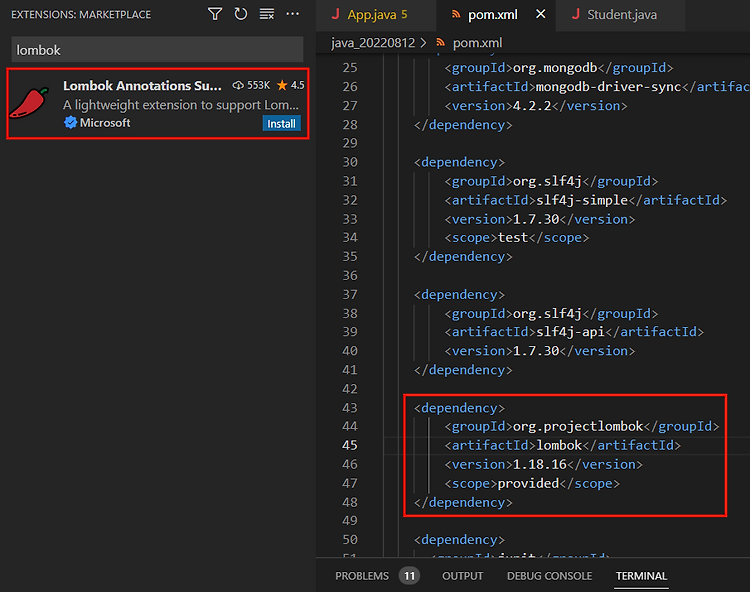Open the Lombok Annotations Support extension title
750x592 pixels.
tap(142, 86)
